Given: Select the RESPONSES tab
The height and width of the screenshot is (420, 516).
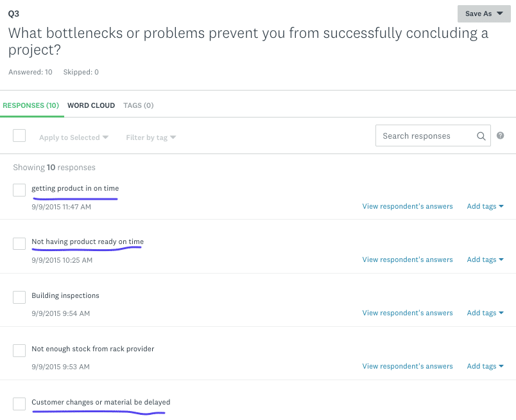Looking at the screenshot, I should (x=31, y=105).
